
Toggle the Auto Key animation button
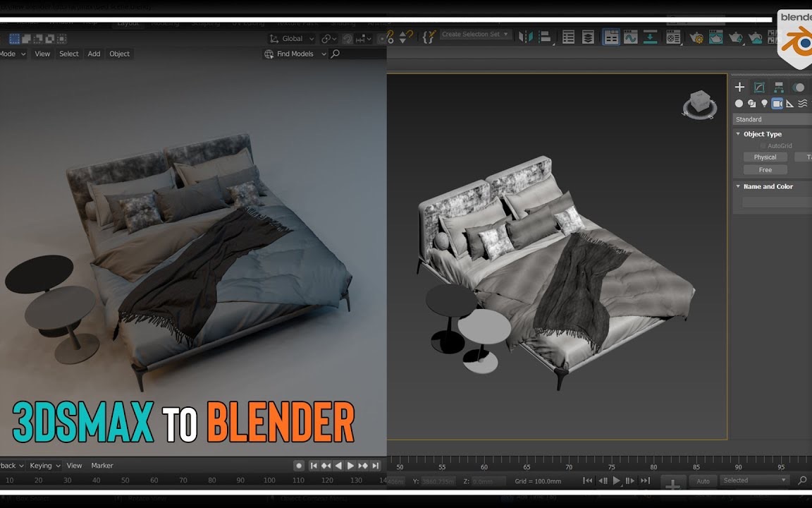703,480
